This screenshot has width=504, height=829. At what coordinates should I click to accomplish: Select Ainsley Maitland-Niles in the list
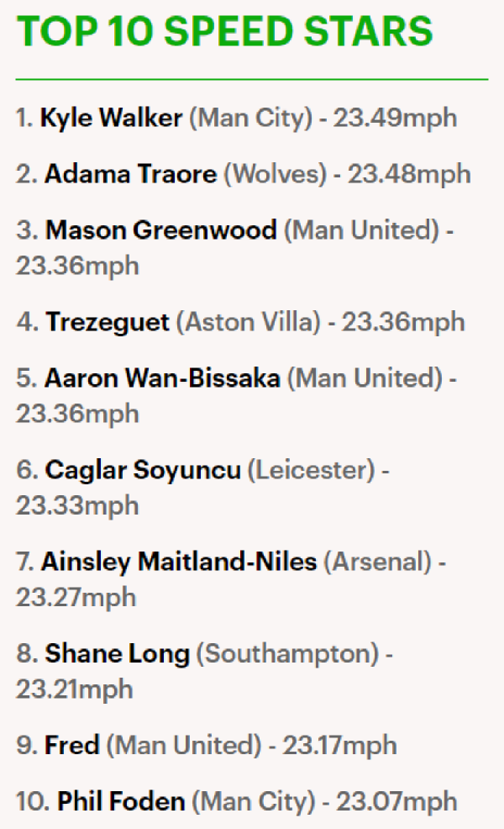click(x=179, y=561)
